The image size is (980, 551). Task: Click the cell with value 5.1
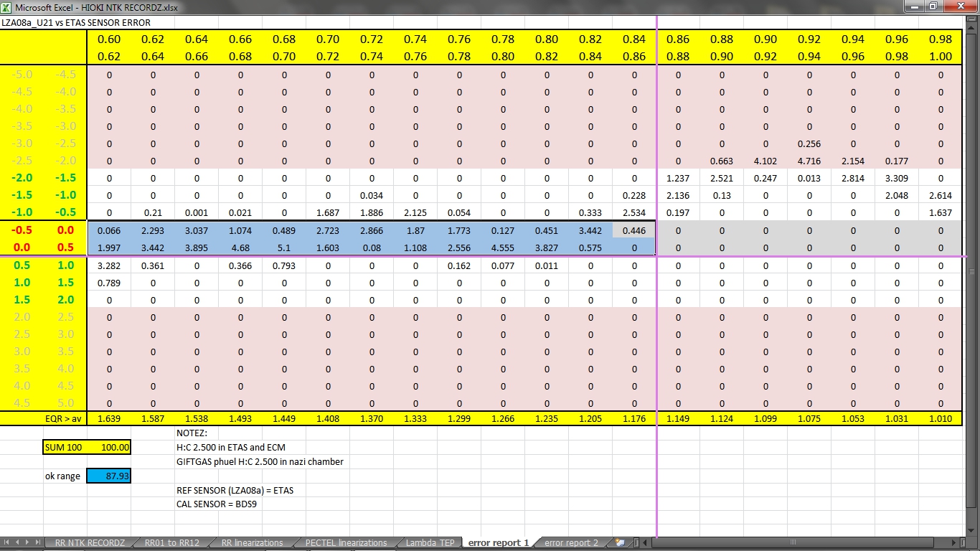point(284,248)
